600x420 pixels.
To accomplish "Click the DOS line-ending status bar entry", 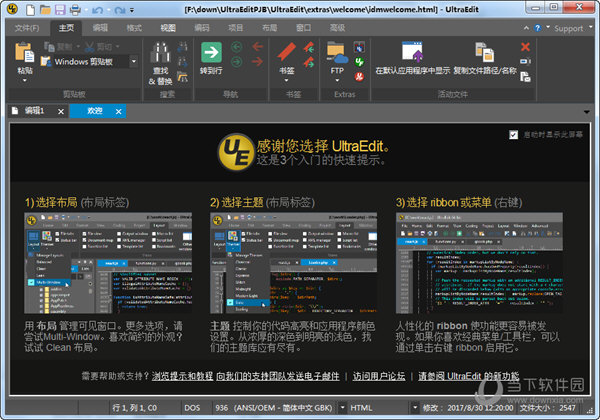I will [x=192, y=408].
